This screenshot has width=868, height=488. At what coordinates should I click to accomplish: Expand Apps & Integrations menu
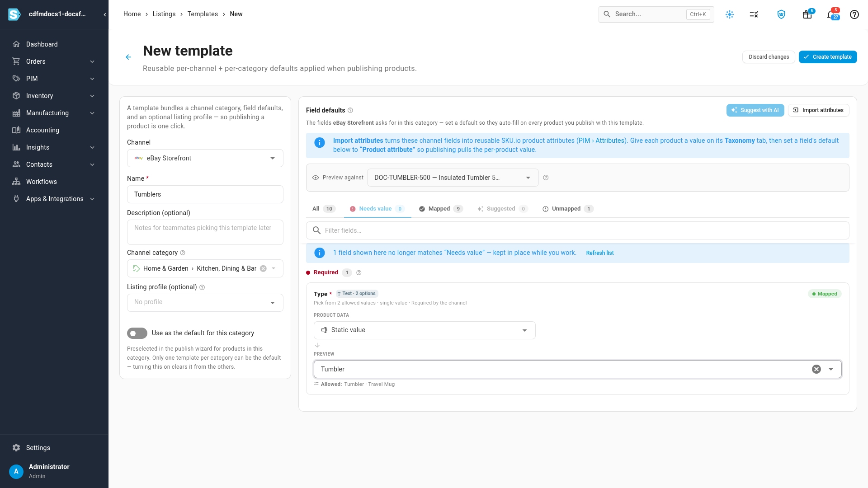pos(54,199)
